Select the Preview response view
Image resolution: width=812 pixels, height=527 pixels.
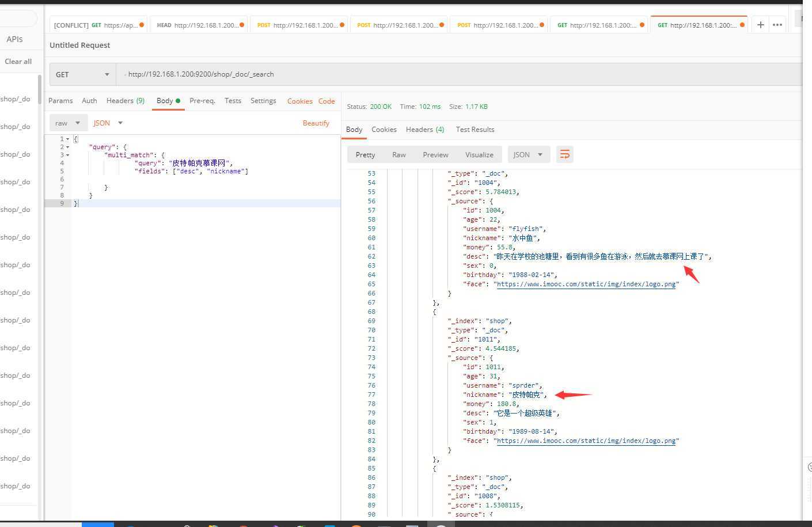click(x=435, y=154)
